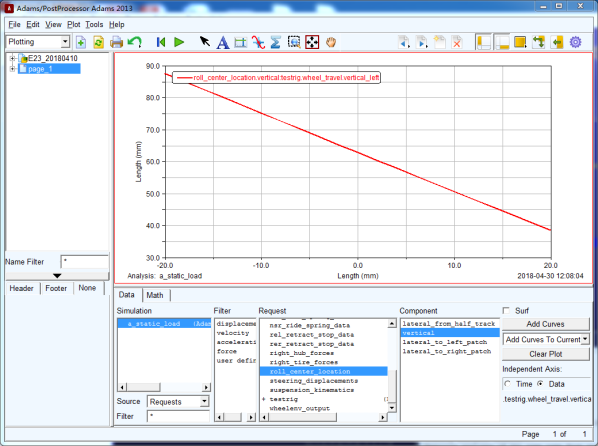Open the Source Requests dropdown

(x=178, y=401)
